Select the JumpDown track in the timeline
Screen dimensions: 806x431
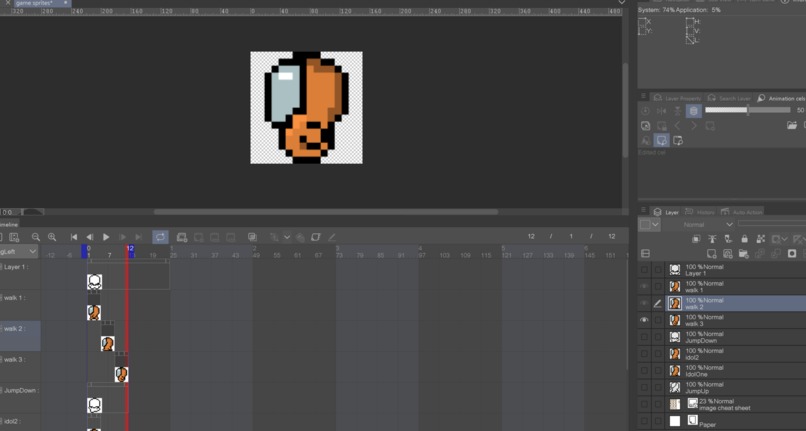click(x=21, y=390)
